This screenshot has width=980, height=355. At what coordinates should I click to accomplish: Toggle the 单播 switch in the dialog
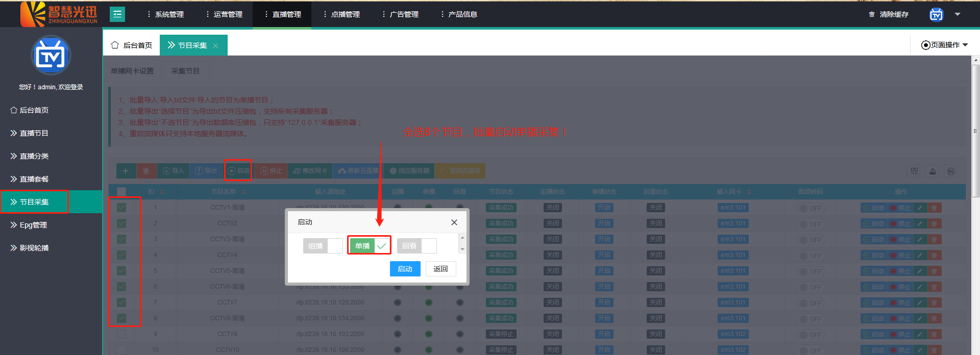coord(370,246)
